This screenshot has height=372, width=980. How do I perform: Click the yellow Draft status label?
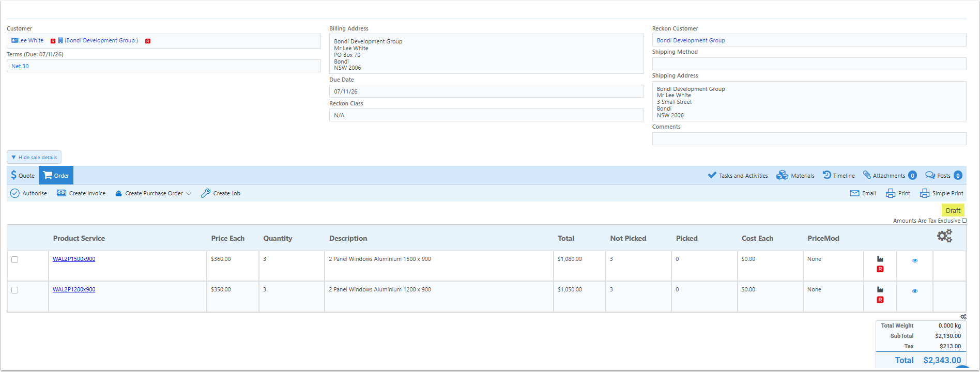click(x=953, y=210)
